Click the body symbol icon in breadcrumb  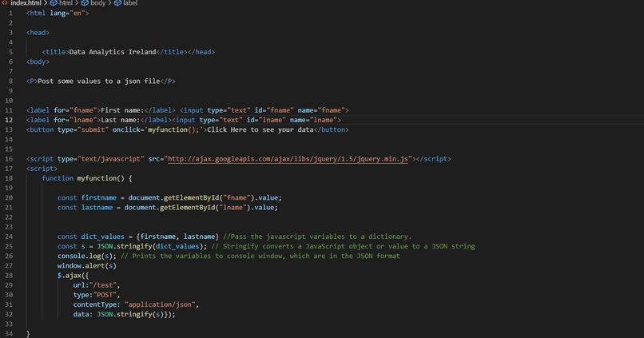[85, 3]
